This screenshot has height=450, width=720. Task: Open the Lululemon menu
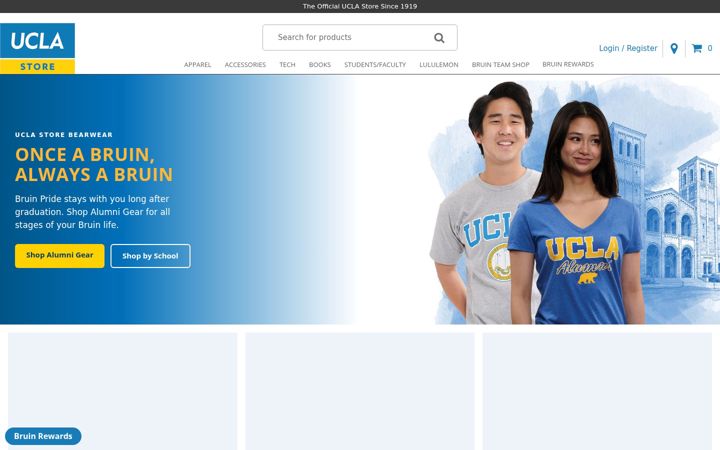(439, 65)
